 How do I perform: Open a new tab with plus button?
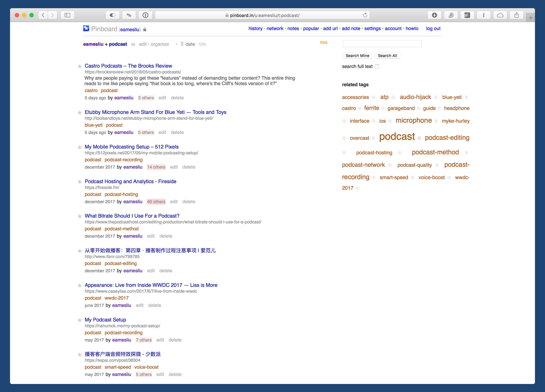(x=531, y=18)
